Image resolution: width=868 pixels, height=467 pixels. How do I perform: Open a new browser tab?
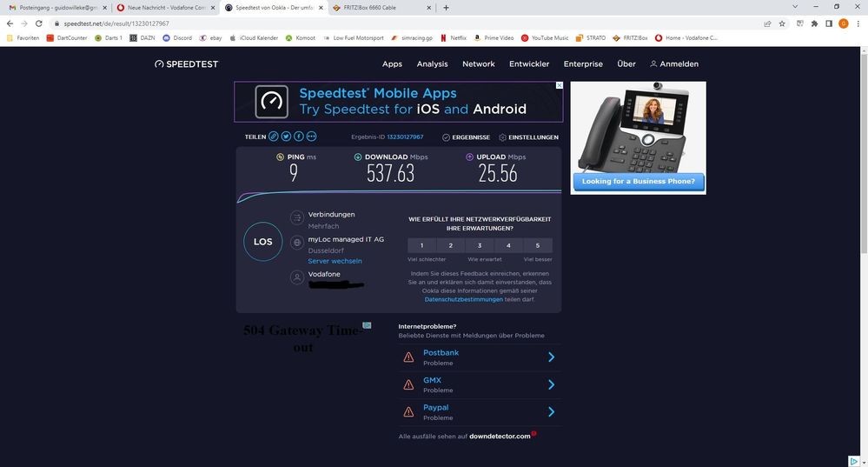click(x=447, y=8)
